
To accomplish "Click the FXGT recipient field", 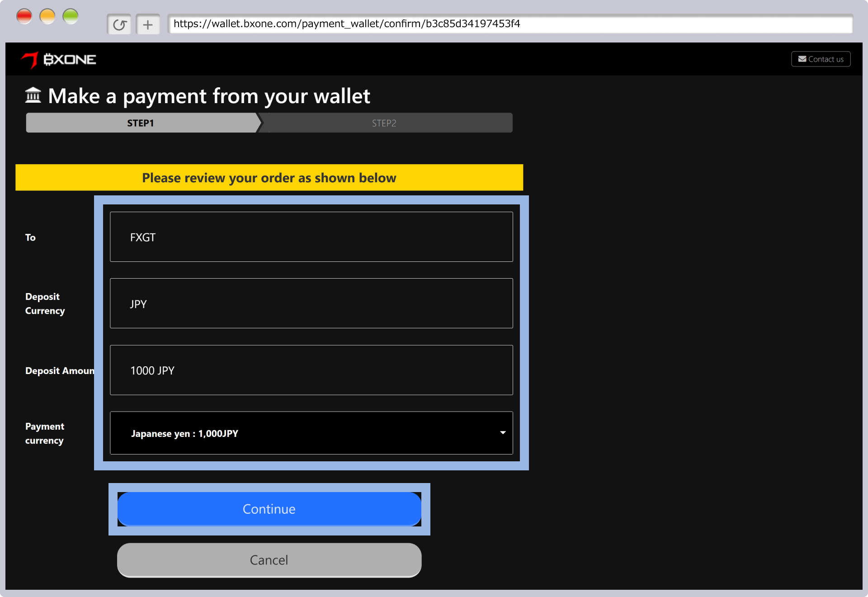I will pyautogui.click(x=311, y=237).
